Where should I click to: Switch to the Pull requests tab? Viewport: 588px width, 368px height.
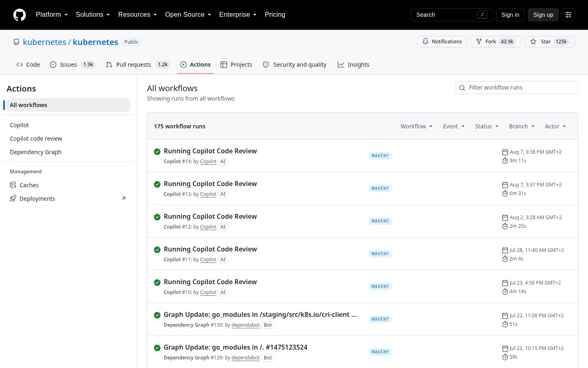coord(138,65)
